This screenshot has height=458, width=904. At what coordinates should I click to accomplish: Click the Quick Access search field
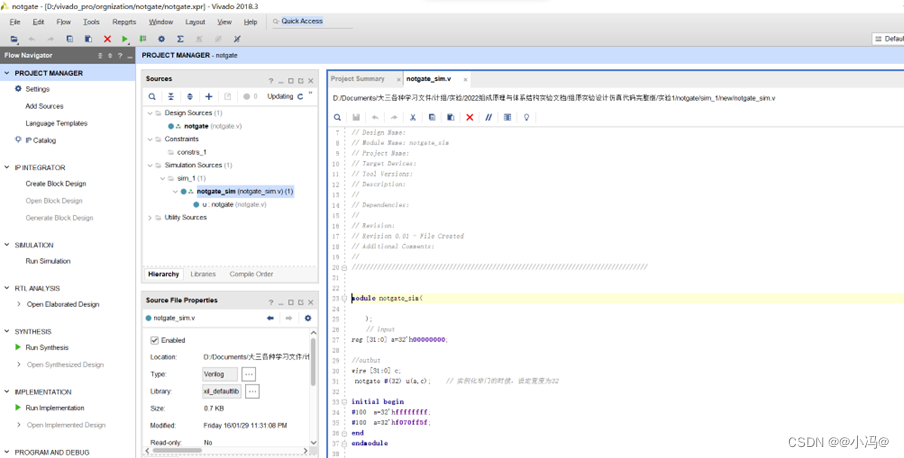click(x=311, y=21)
